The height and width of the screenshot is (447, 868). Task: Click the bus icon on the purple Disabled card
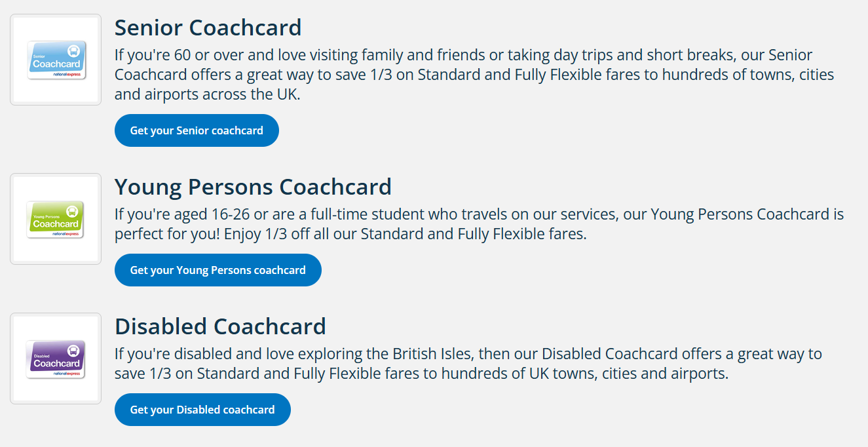pyautogui.click(x=73, y=351)
